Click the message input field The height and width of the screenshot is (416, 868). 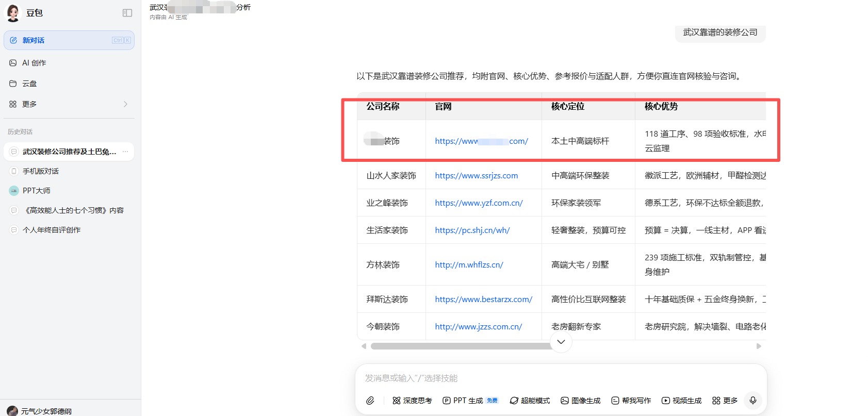tap(561, 378)
